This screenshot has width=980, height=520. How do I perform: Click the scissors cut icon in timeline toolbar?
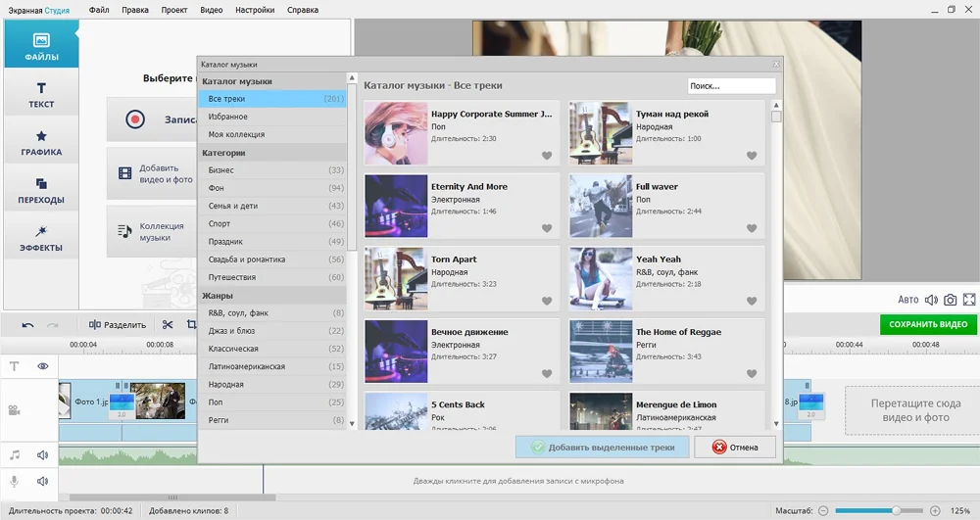[x=168, y=325]
